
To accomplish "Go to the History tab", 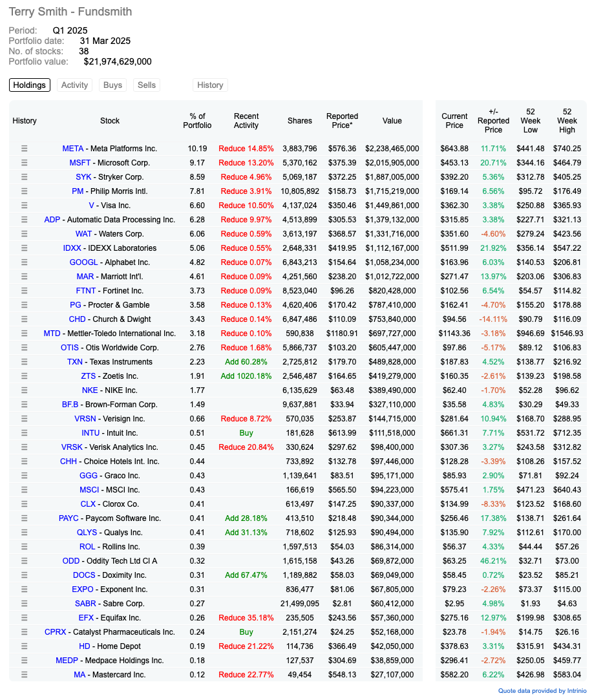I will point(210,85).
